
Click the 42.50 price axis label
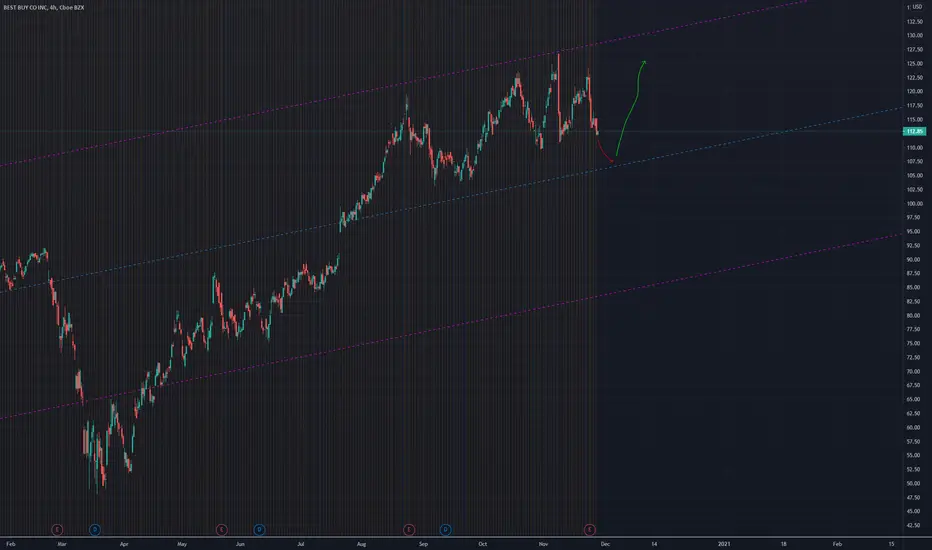pos(913,526)
